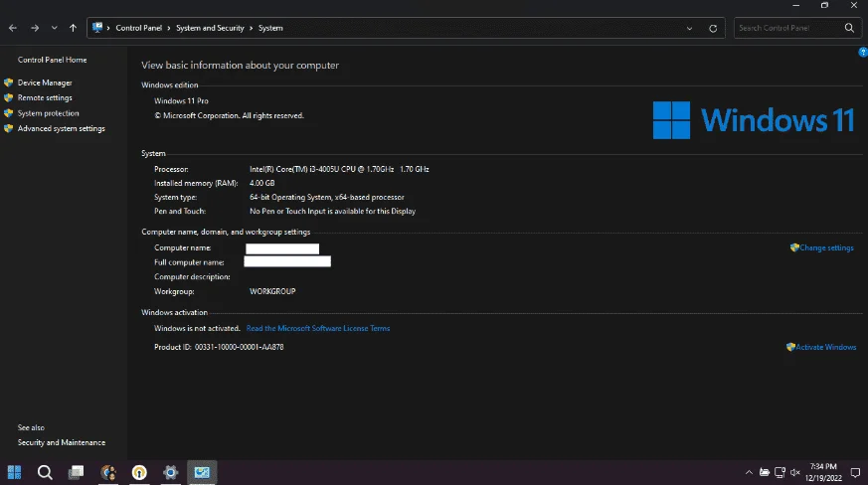Click the battery tray icon
This screenshot has height=485, width=868.
tap(765, 472)
